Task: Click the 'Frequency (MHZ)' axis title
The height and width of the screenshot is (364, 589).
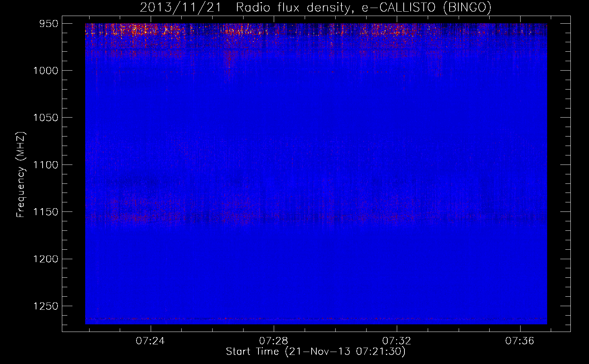Action: point(21,175)
